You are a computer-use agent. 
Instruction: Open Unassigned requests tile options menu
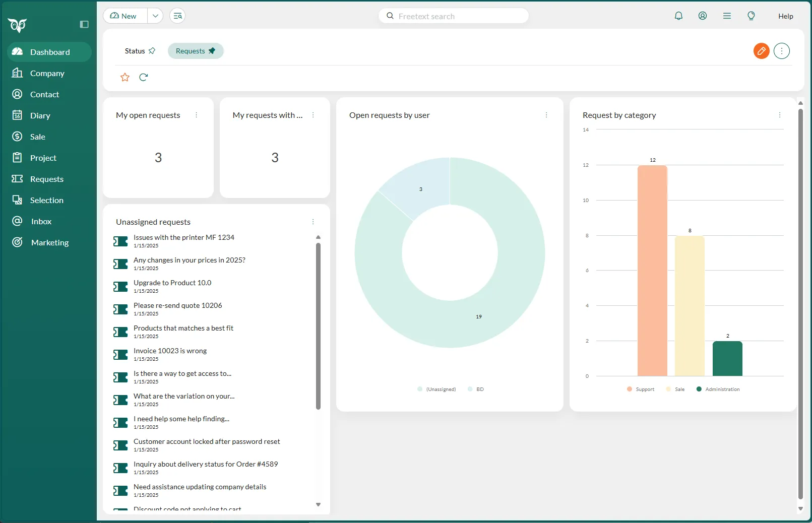[x=313, y=222]
